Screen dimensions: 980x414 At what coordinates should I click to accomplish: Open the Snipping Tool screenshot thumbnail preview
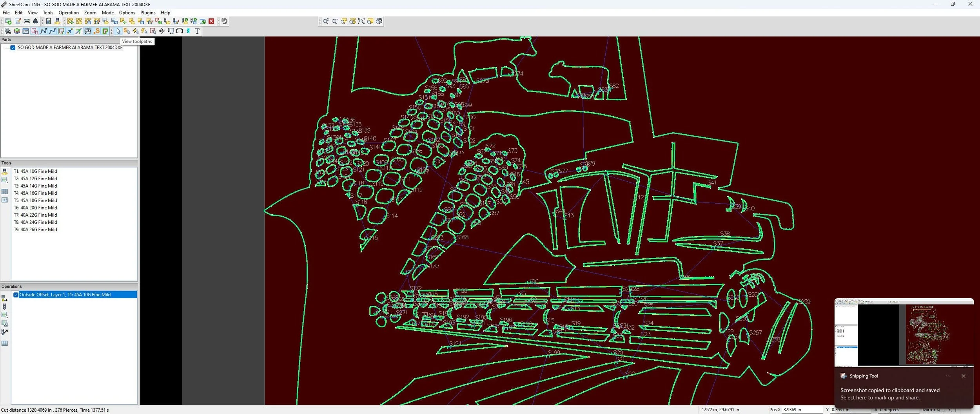point(904,333)
